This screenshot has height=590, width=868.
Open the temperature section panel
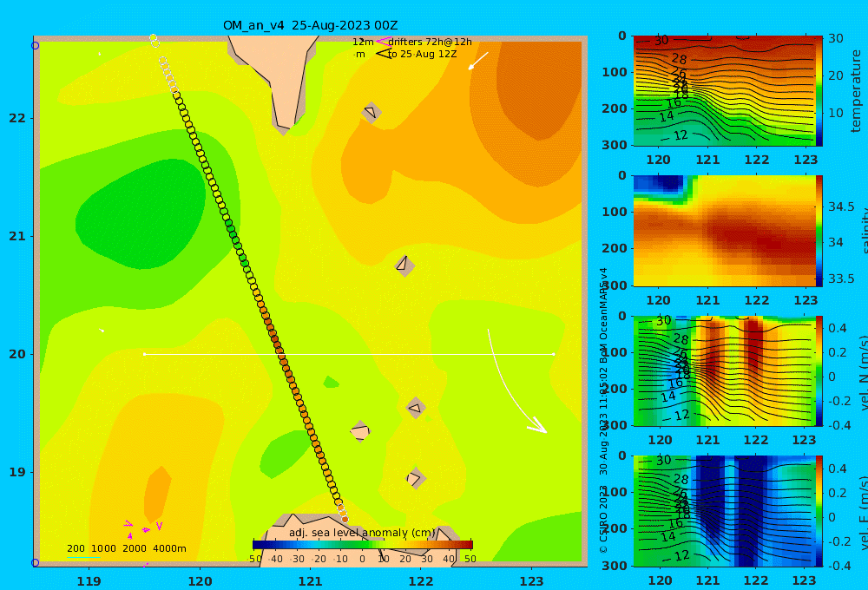coord(725,91)
